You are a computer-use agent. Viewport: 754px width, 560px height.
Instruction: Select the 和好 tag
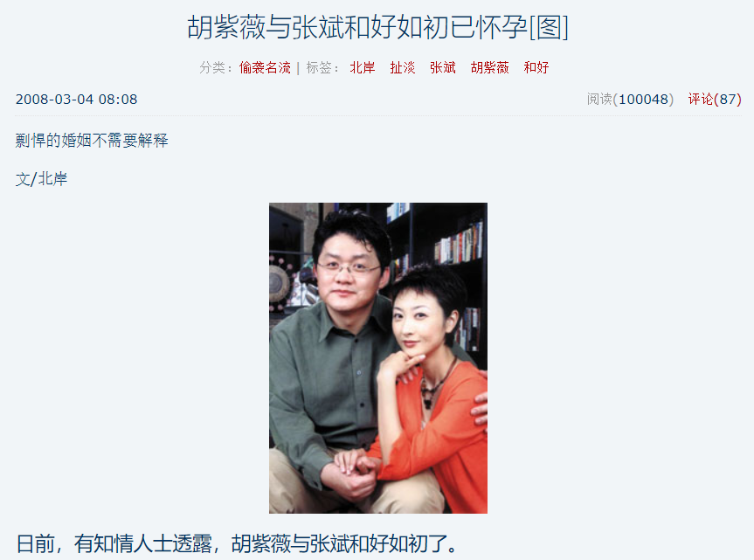(536, 67)
